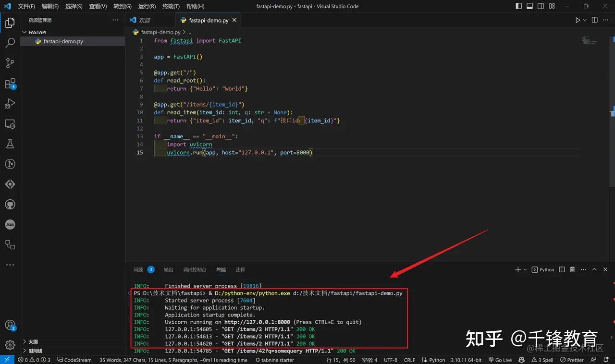This screenshot has height=364, width=615.
Task: Open the launch profiles dropdown next to plus
Action: 524,269
